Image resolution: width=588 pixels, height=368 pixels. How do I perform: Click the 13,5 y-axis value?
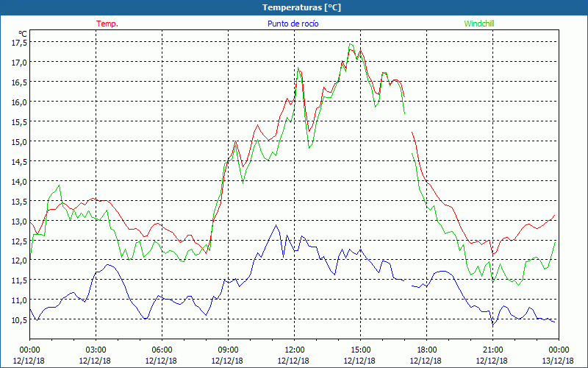click(x=20, y=202)
